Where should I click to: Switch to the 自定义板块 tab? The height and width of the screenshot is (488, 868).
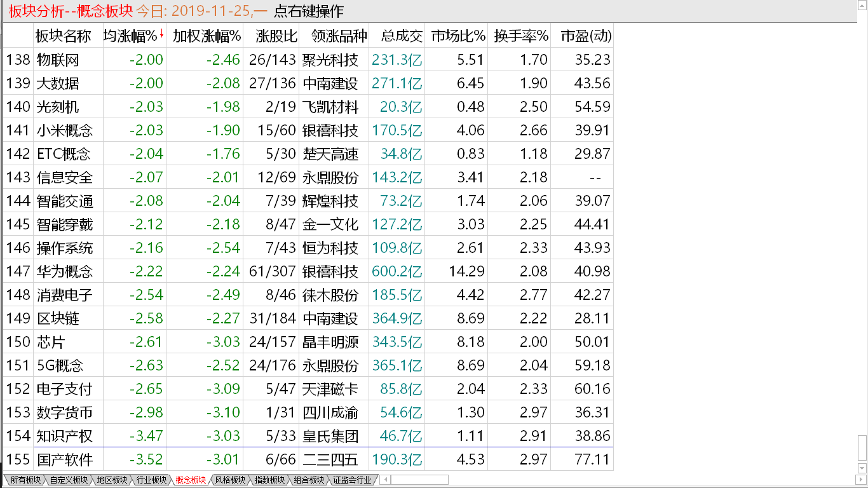pyautogui.click(x=69, y=480)
